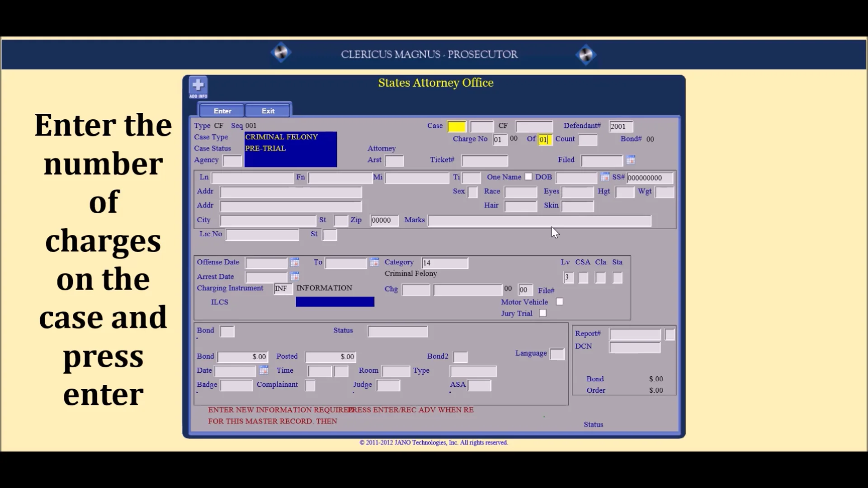The width and height of the screenshot is (868, 488).
Task: Open the Arrest Date calendar picker
Action: pos(294,277)
